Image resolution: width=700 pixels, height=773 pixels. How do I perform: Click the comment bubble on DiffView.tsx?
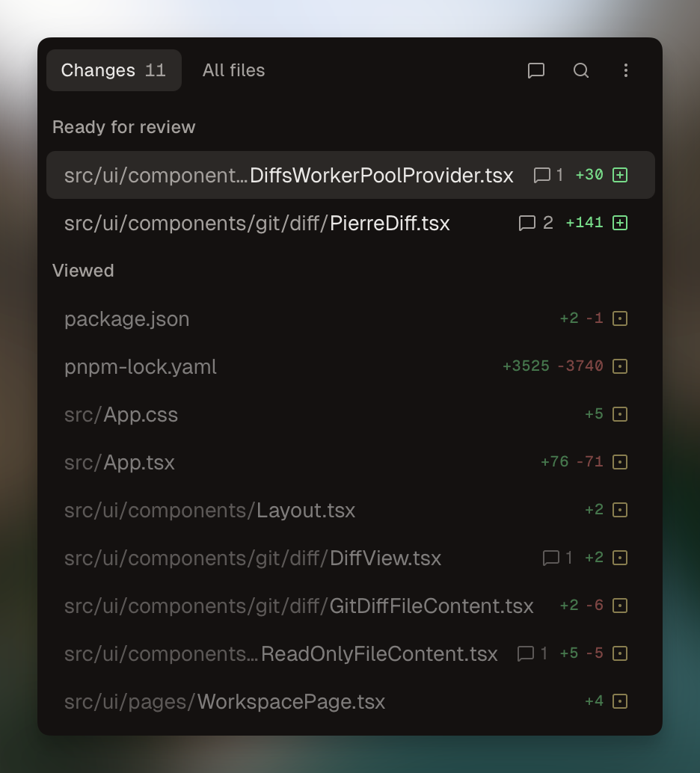pyautogui.click(x=550, y=558)
